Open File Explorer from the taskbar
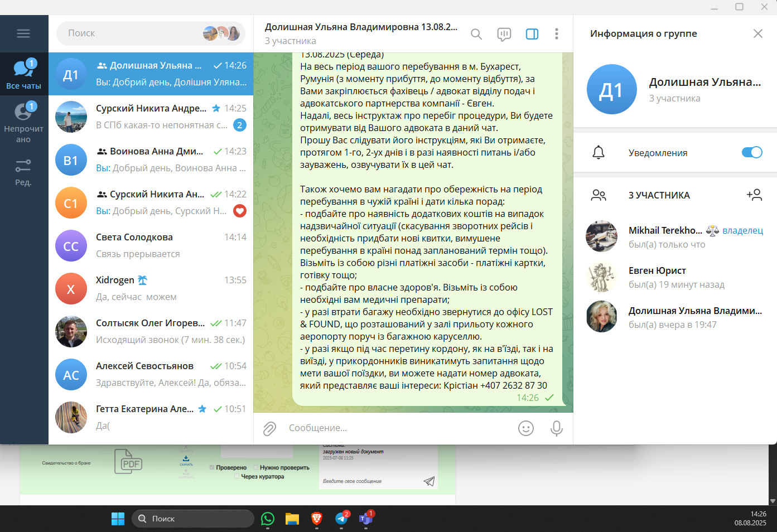Viewport: 777px width, 532px height. point(292,519)
